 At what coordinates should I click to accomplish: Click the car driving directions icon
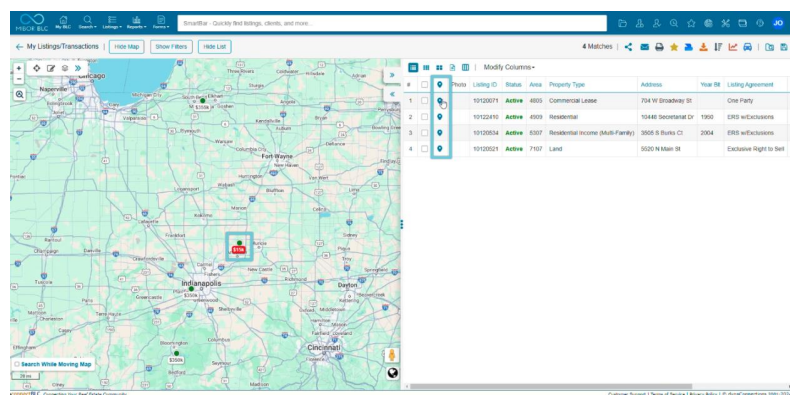tap(748, 47)
